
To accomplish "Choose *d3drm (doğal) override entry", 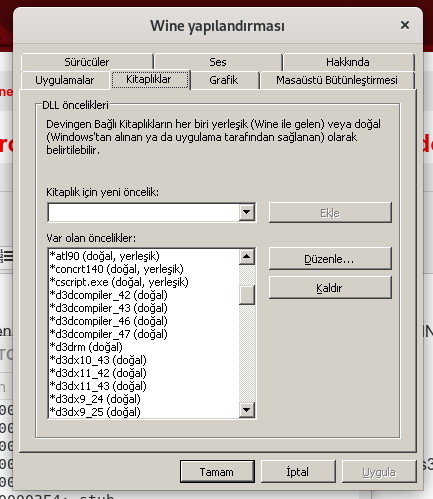I will click(86, 347).
